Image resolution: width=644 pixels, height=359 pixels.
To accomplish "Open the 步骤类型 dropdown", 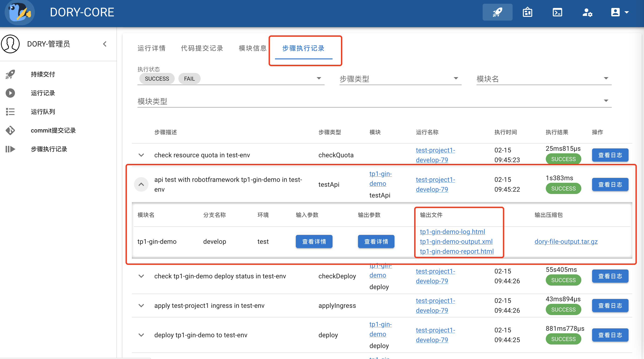I will click(x=456, y=78).
